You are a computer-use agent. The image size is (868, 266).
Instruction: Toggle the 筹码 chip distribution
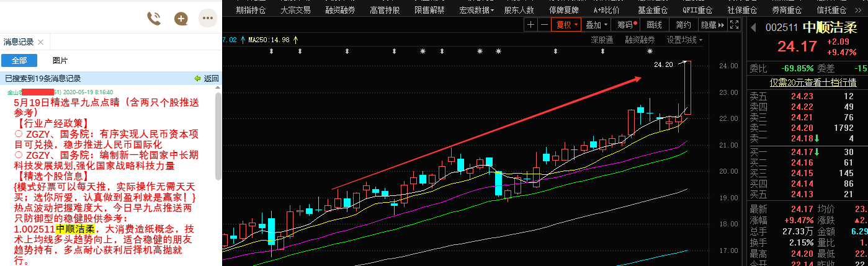tap(625, 25)
